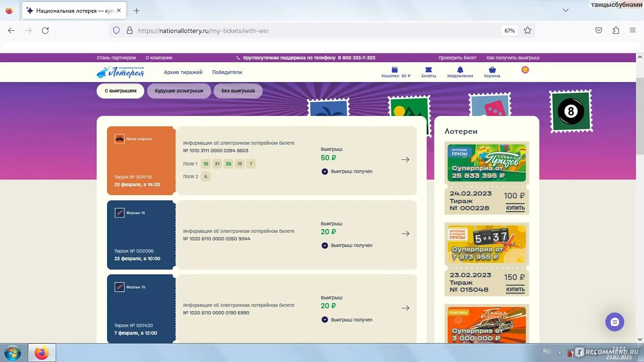The image size is (644, 362).
Task: Click RU language indicator in taskbar
Action: pos(547,352)
